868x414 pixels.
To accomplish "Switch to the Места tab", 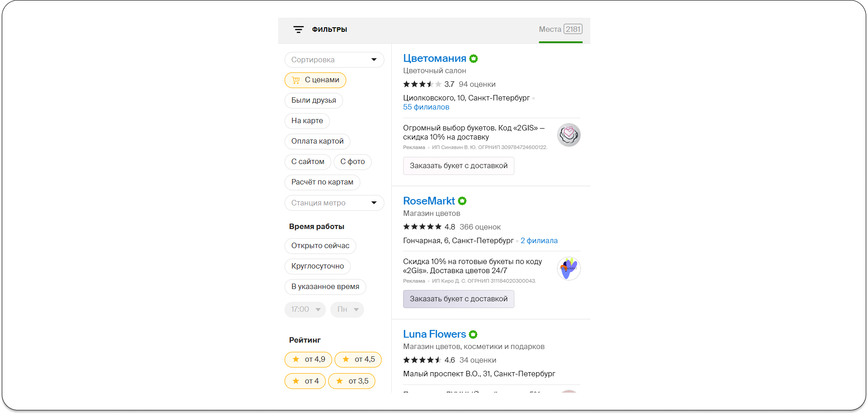I will click(560, 30).
